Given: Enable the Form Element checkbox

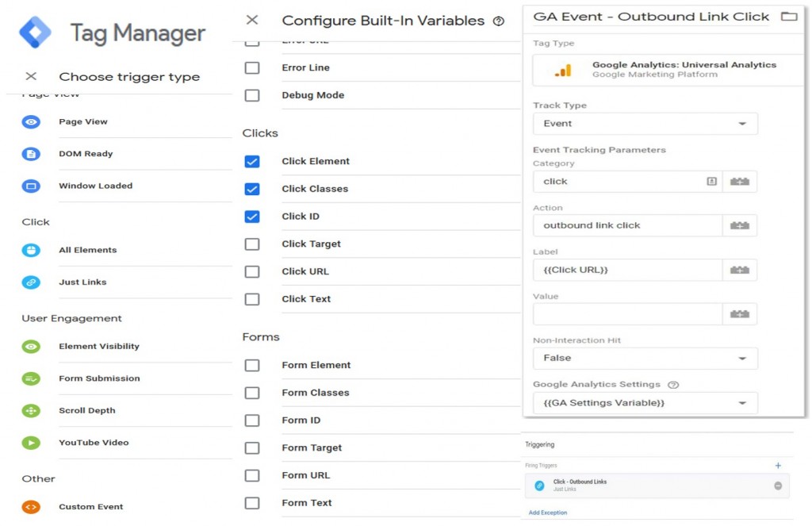Looking at the screenshot, I should pos(252,366).
